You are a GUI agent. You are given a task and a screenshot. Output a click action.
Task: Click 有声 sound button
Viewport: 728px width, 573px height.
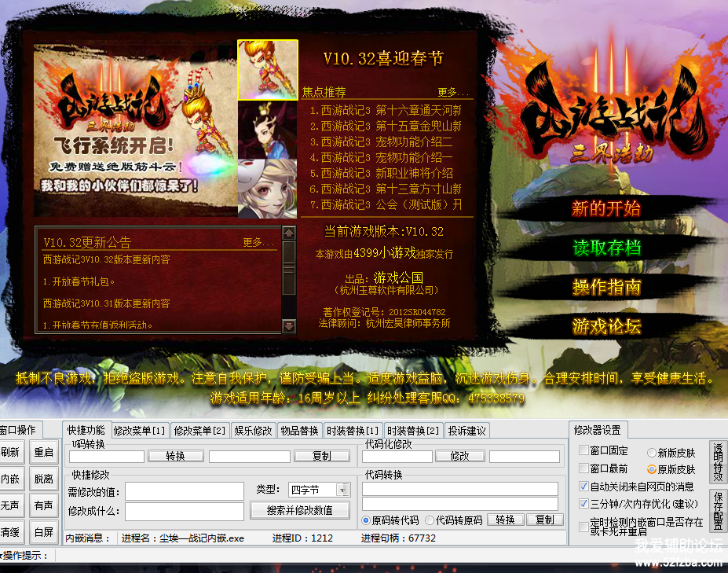point(44,505)
